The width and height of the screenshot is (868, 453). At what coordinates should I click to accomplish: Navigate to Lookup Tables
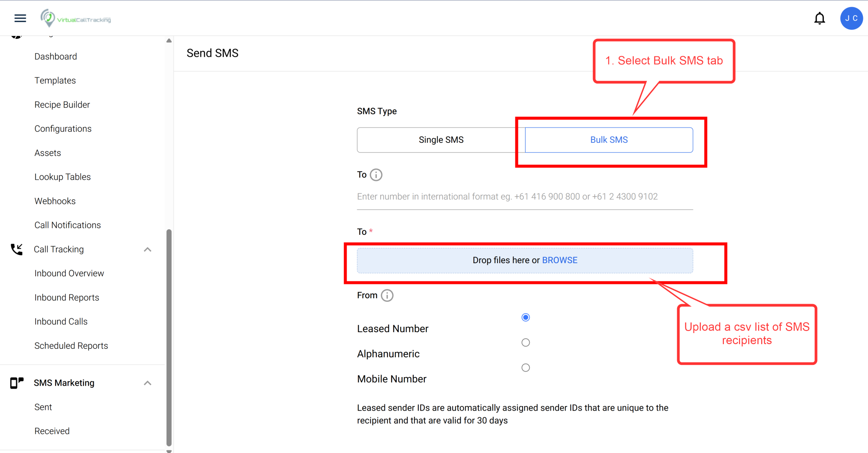coord(63,177)
